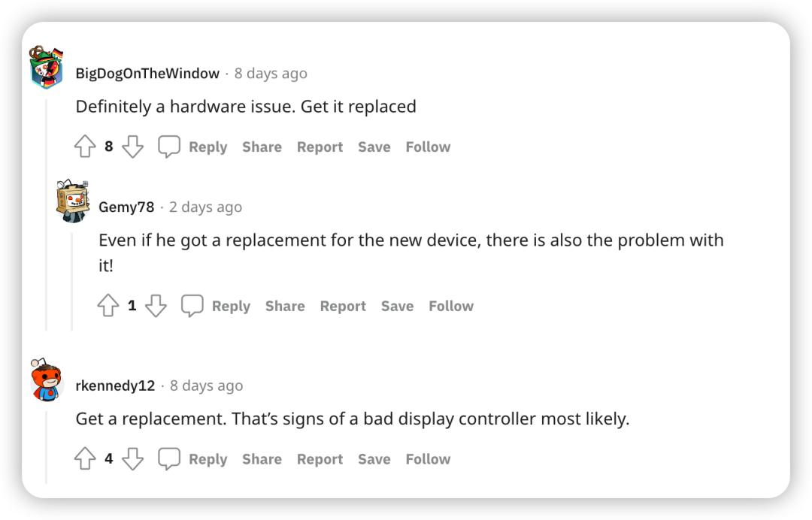Image resolution: width=812 pixels, height=520 pixels.
Task: Reply to BigDogOnTheWindow's comment
Action: pos(209,147)
